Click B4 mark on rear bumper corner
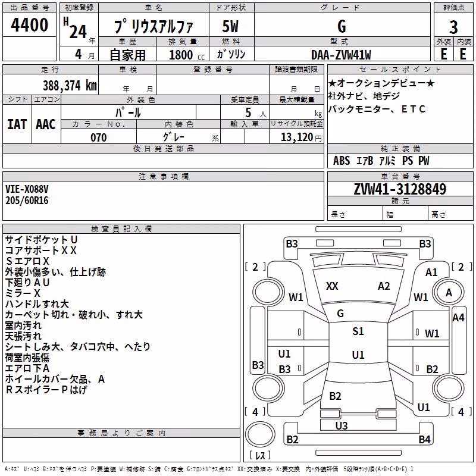This screenshot has height=476, width=476. [x=424, y=439]
